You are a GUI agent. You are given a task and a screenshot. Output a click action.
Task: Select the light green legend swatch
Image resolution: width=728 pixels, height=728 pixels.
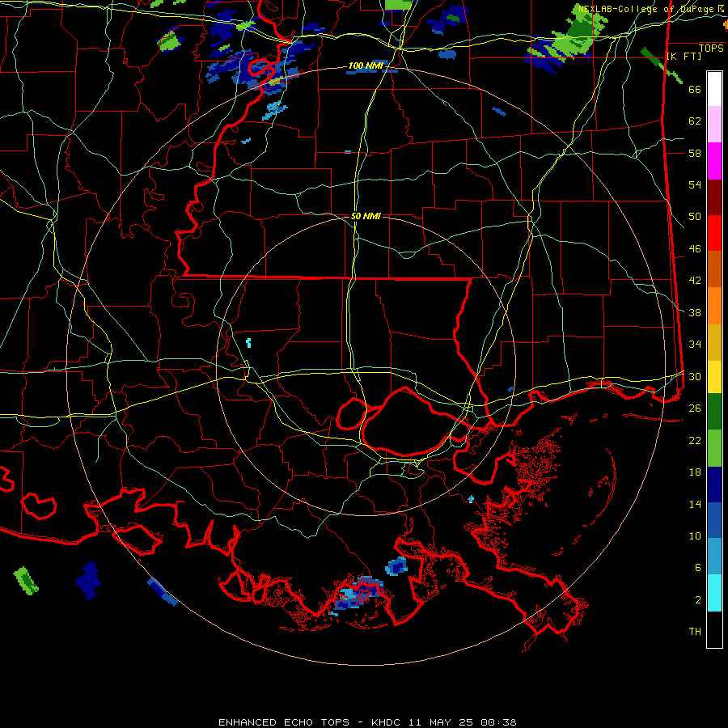click(714, 447)
